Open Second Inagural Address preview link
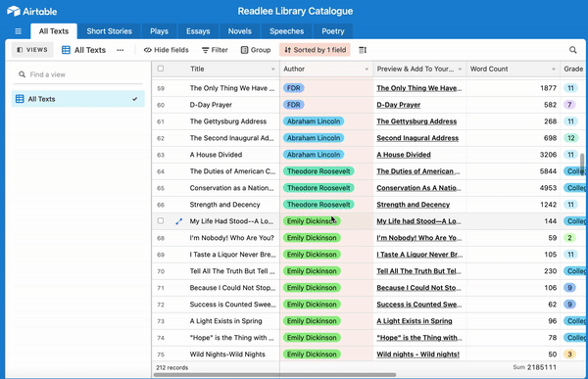The image size is (588, 379). tap(417, 138)
